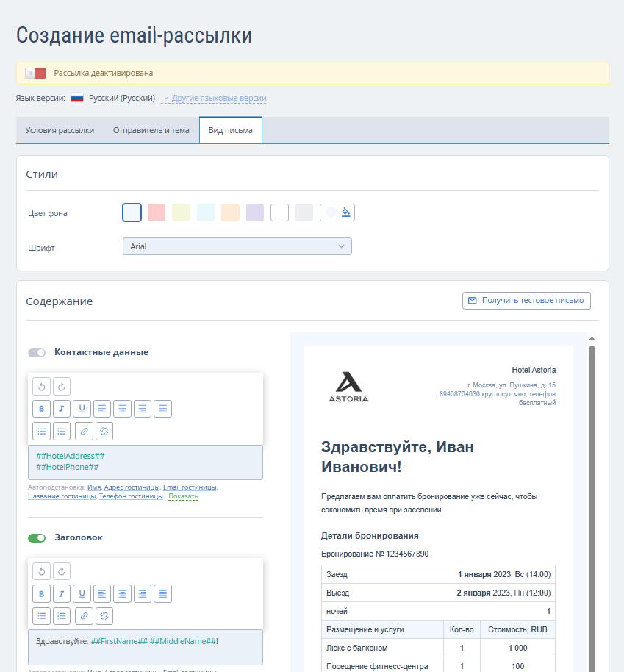
Task: Toggle underline in Заголовок editor
Action: [82, 593]
